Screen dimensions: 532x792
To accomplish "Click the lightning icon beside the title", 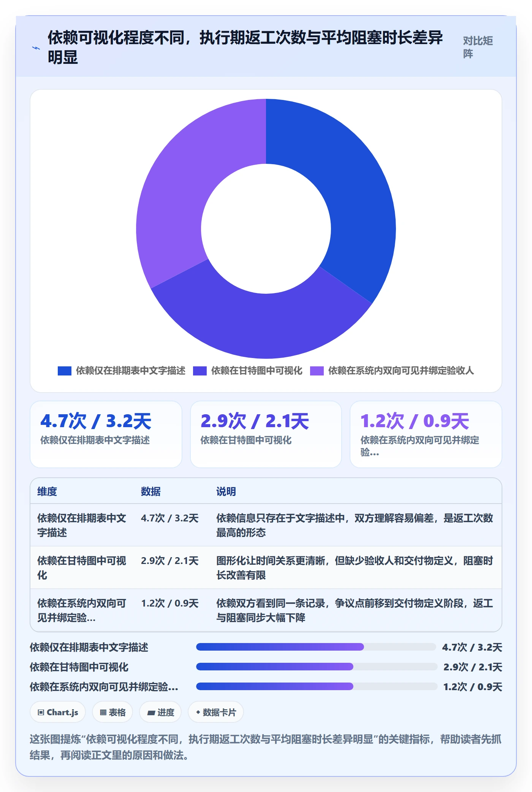I will tap(36, 48).
